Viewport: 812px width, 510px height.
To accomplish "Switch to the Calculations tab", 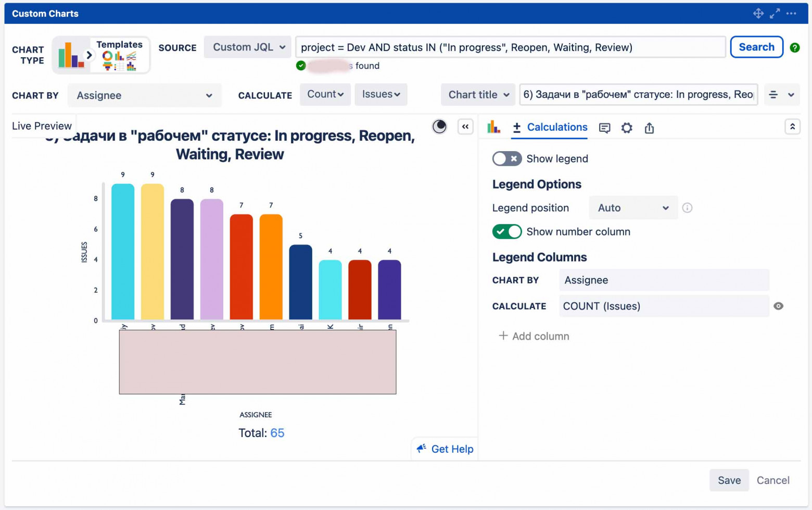I will coord(550,128).
